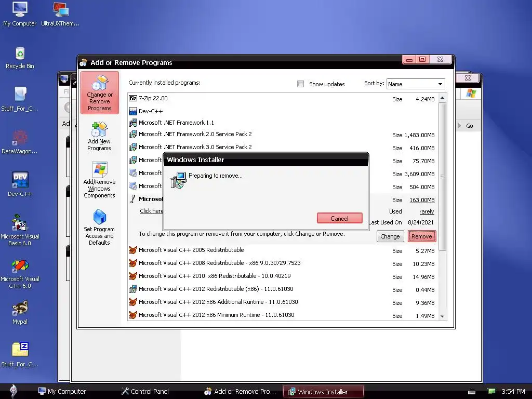Open the Sort by Name dropdown

click(416, 84)
